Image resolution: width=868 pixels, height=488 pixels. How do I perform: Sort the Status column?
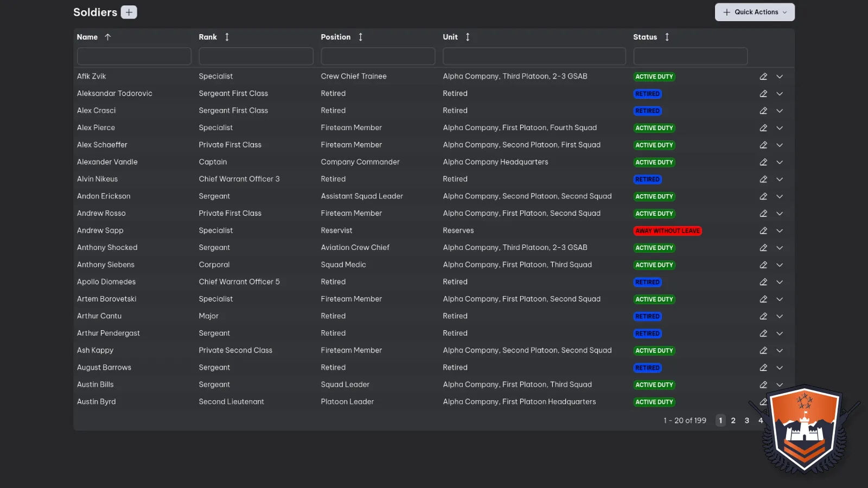point(667,37)
